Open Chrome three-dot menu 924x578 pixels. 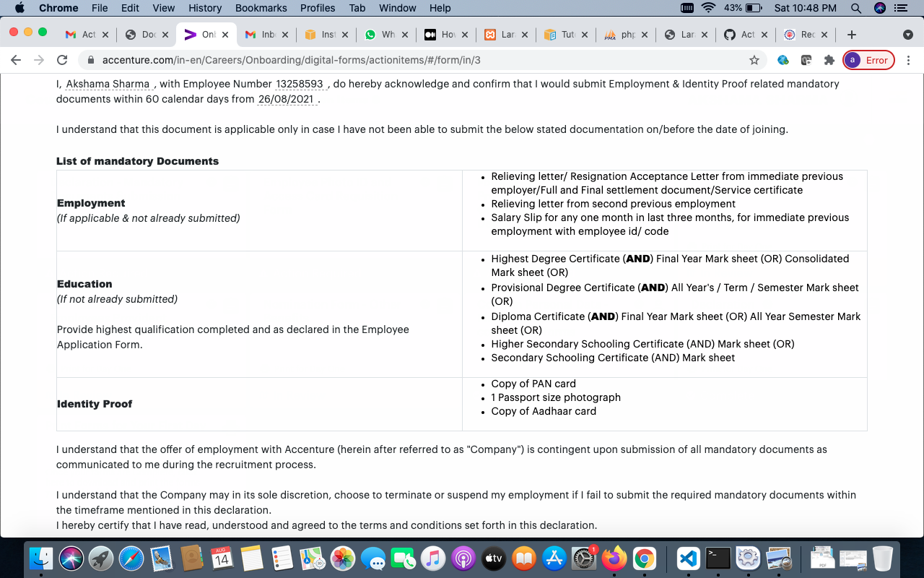click(908, 60)
